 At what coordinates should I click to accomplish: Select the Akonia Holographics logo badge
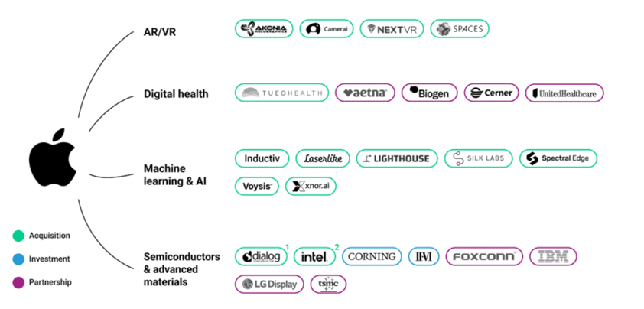coord(264,29)
